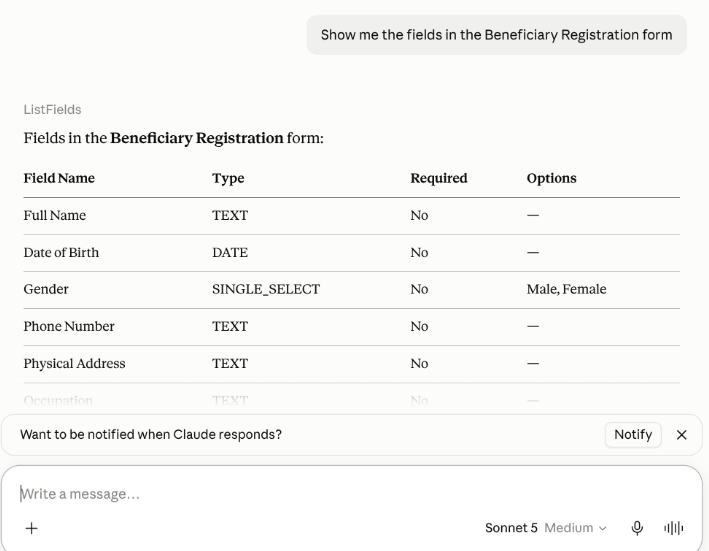Click the Notify button
This screenshot has height=551, width=709.
point(633,435)
